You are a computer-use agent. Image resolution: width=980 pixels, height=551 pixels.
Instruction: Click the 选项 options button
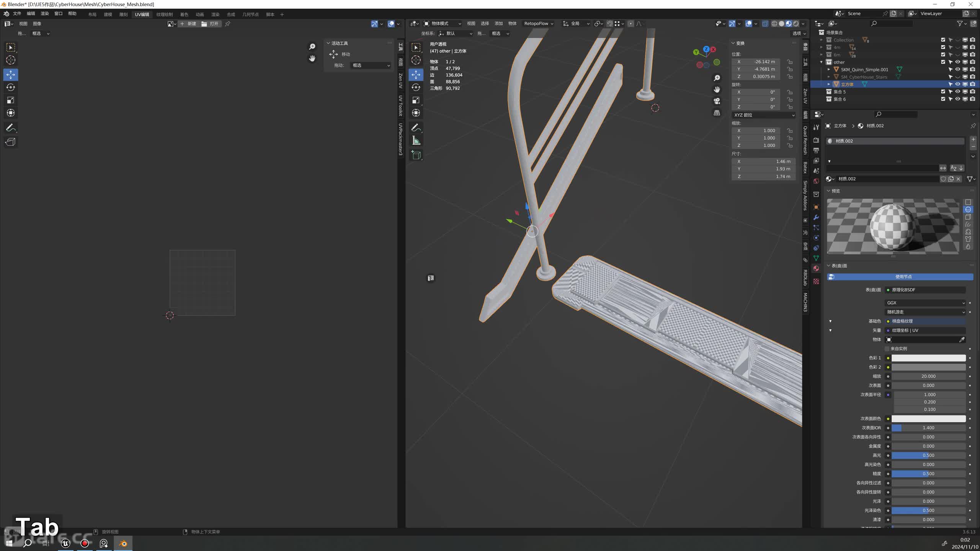(799, 33)
